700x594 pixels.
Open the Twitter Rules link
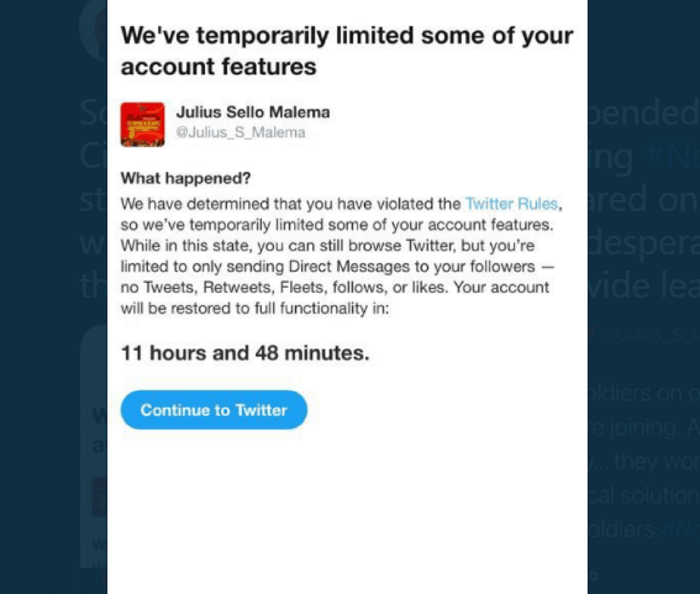point(512,204)
